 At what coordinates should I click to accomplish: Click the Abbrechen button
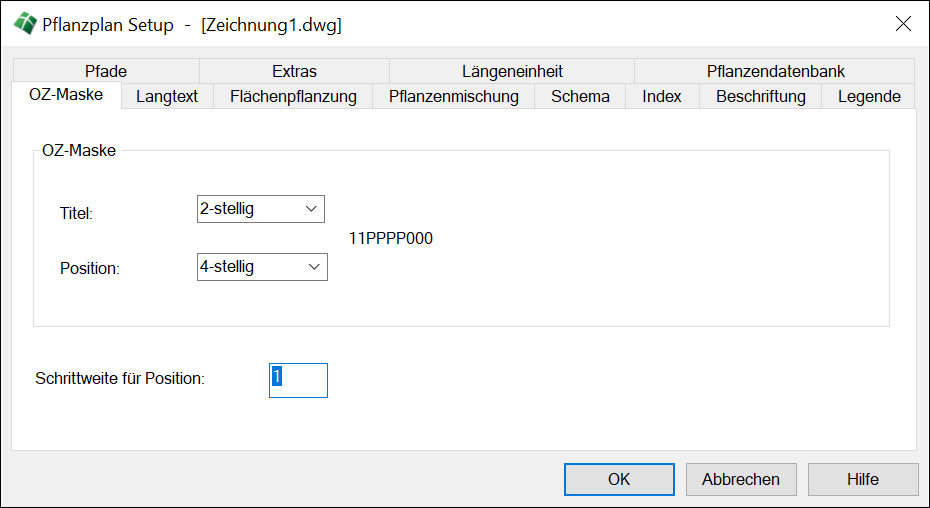[741, 479]
